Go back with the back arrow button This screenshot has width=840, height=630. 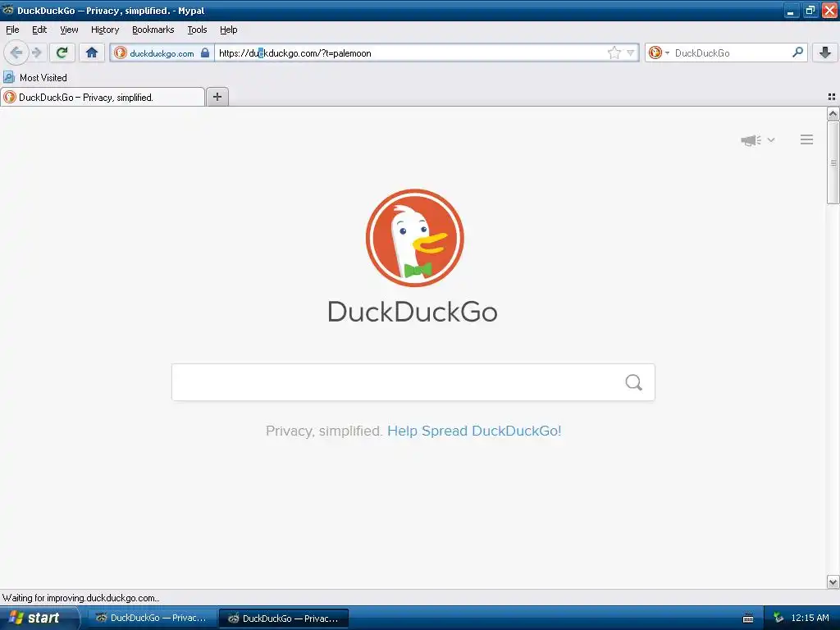pyautogui.click(x=16, y=52)
